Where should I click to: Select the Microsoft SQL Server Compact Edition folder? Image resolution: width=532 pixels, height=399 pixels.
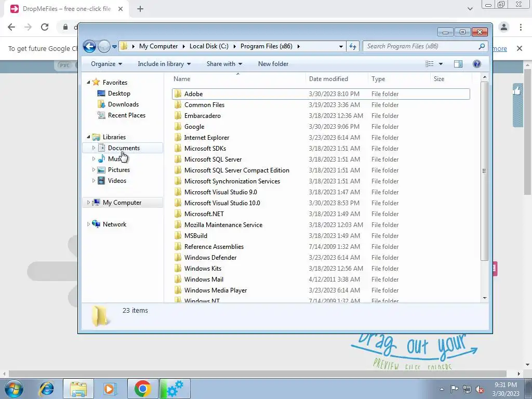coord(236,170)
